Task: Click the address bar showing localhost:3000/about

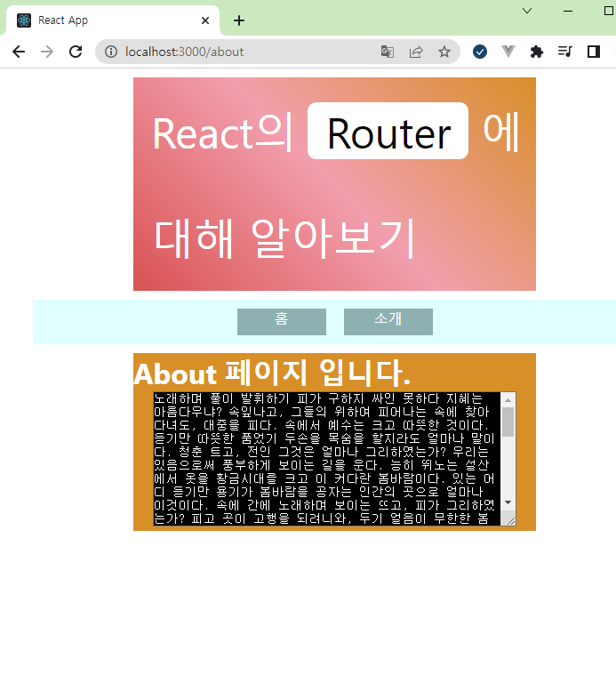Action: coord(277,52)
